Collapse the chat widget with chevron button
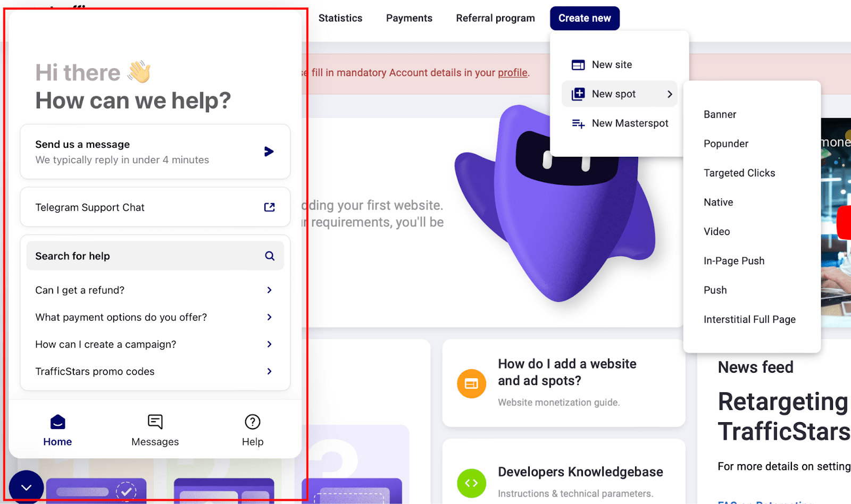The width and height of the screenshot is (851, 504). (26, 487)
